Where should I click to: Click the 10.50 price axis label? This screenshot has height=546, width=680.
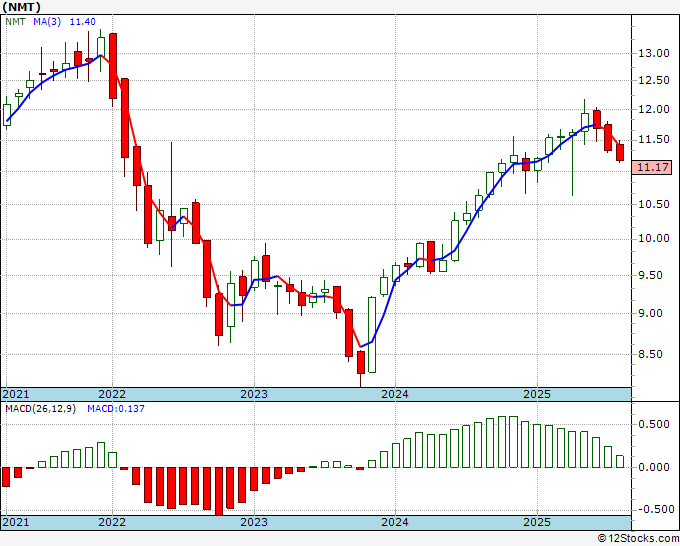coord(654,204)
